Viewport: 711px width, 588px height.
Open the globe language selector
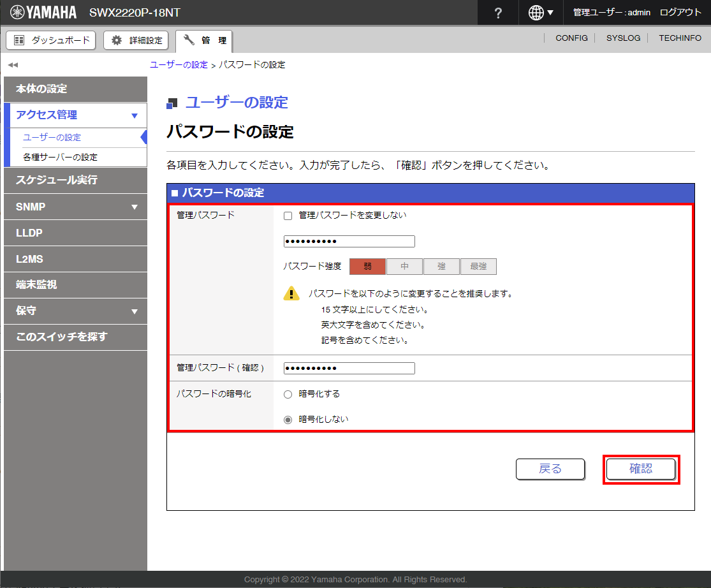541,13
